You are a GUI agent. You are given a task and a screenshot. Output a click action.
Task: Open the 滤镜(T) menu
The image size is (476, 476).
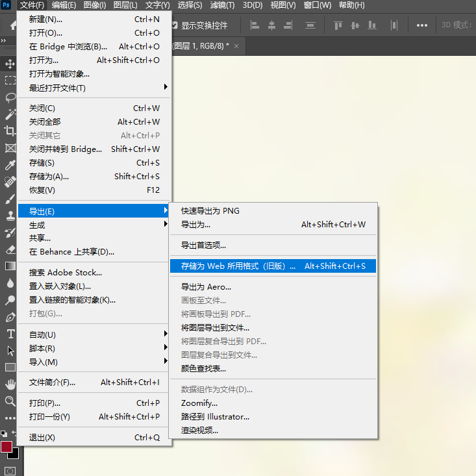tap(223, 5)
